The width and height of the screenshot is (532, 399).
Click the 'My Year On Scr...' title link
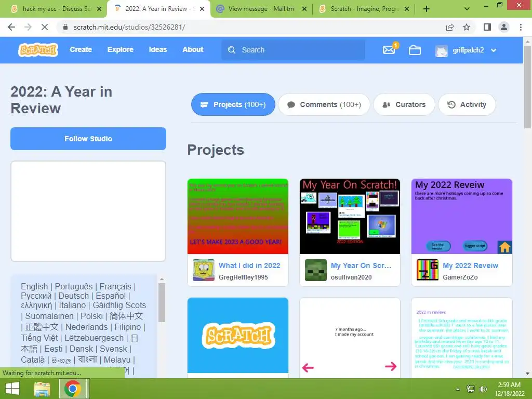tap(361, 265)
